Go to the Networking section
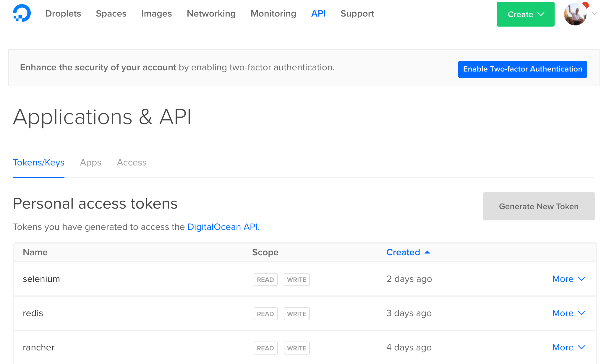Screen dimensions: 609x364 tap(211, 14)
